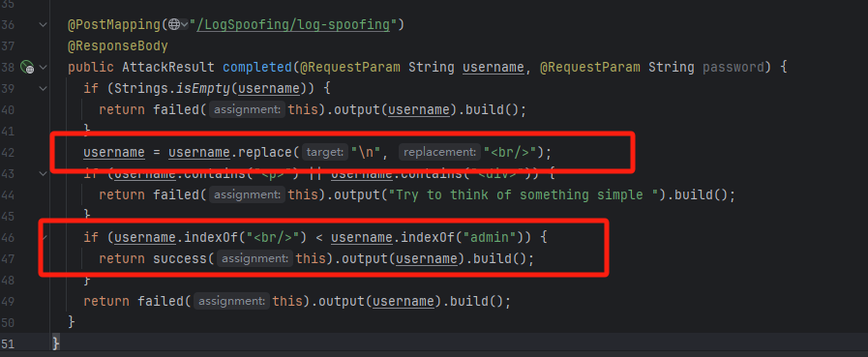Collapse the fold arrow at line 43
The image size is (868, 357).
[x=43, y=174]
